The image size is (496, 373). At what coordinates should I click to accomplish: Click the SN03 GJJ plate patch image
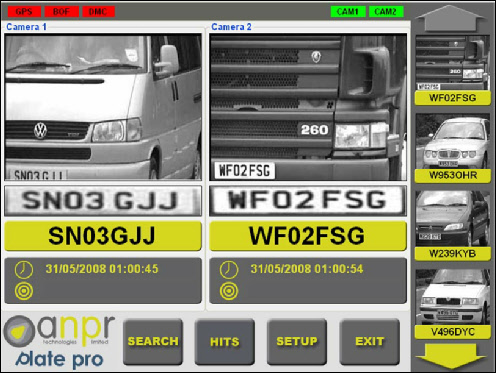click(103, 201)
